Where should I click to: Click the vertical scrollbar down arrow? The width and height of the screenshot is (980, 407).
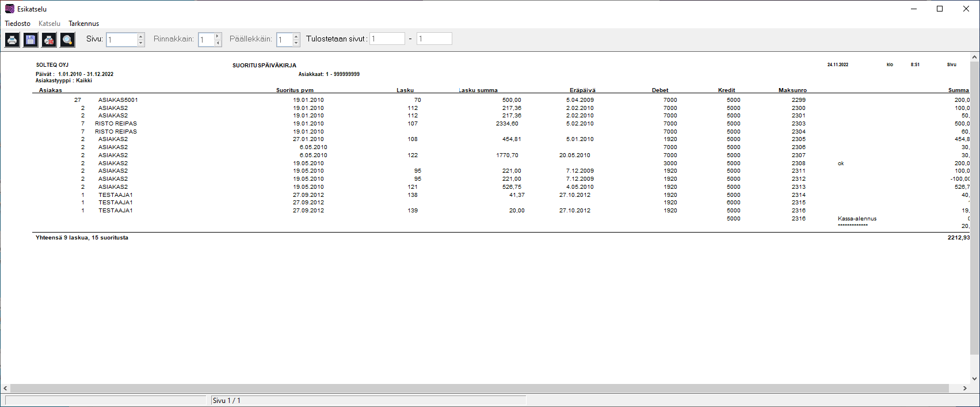pos(974,379)
